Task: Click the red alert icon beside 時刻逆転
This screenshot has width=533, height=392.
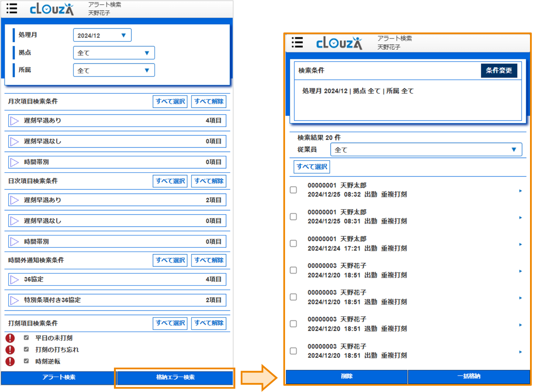Action: click(10, 362)
